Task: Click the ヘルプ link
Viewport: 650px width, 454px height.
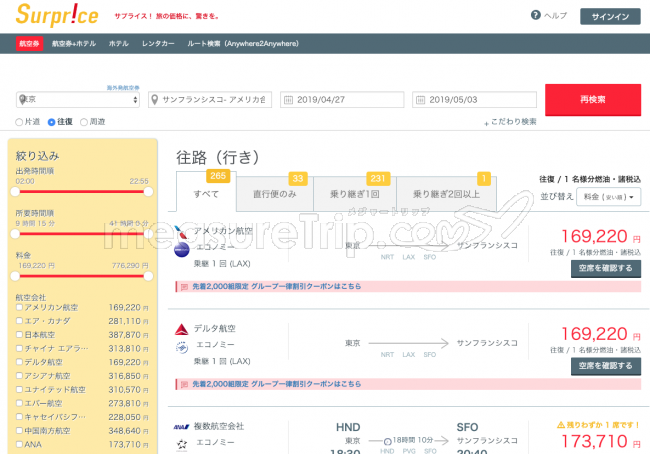Action: pos(555,16)
